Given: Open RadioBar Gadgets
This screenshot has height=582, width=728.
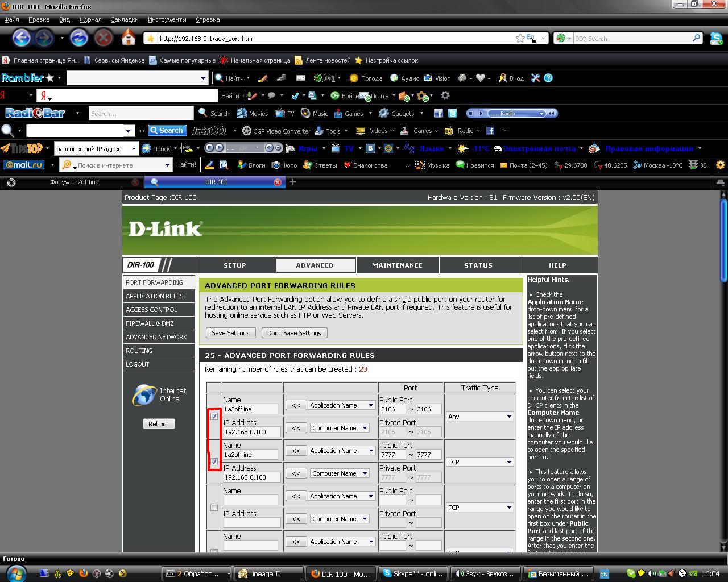Looking at the screenshot, I should pos(397,113).
